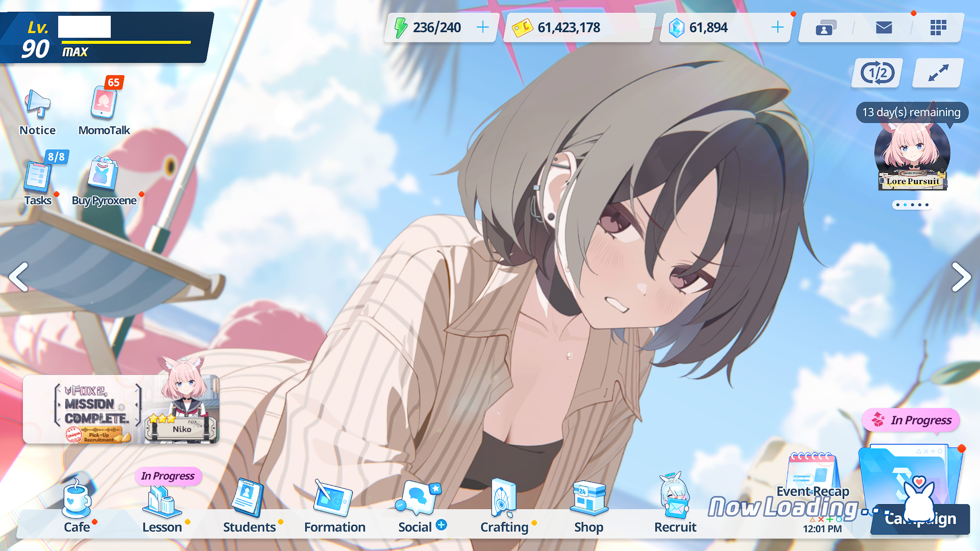980x551 pixels.
Task: Add AP using the plus next to 236/240
Action: click(482, 27)
